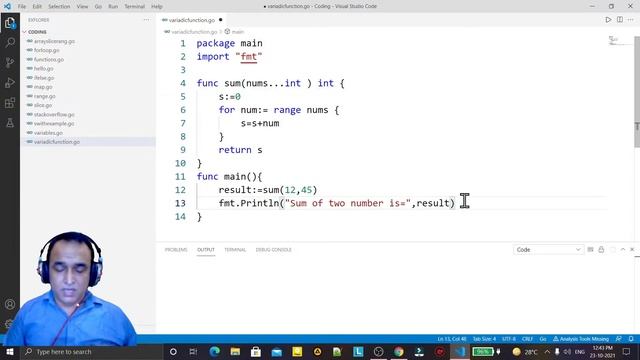
Task: Place the cursor on line 9 'return s'
Action: coord(240,150)
